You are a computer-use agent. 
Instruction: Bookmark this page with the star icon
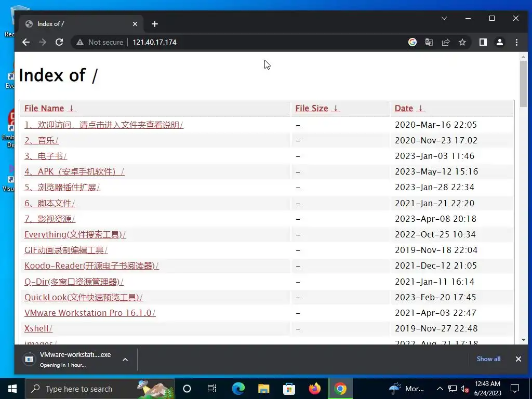[462, 42]
